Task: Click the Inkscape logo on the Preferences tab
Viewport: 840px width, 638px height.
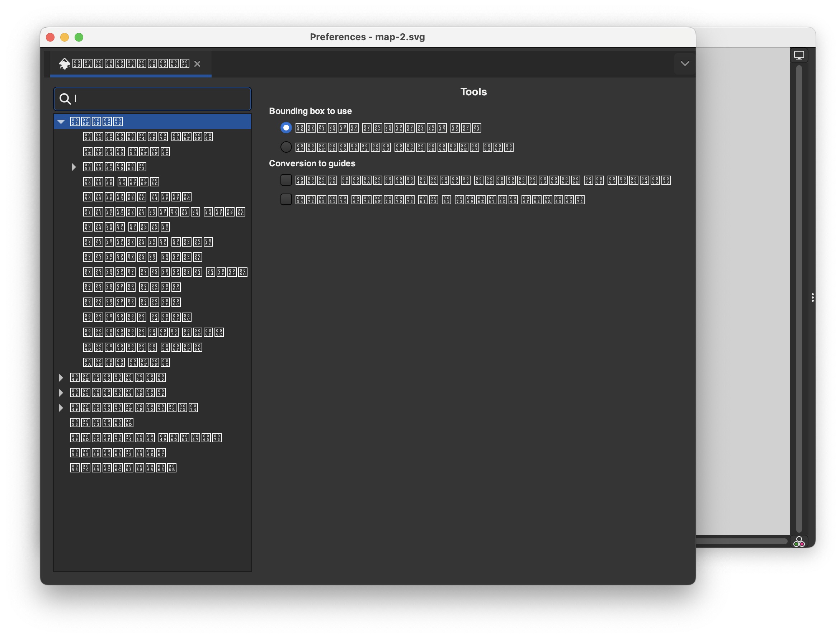Action: 64,63
